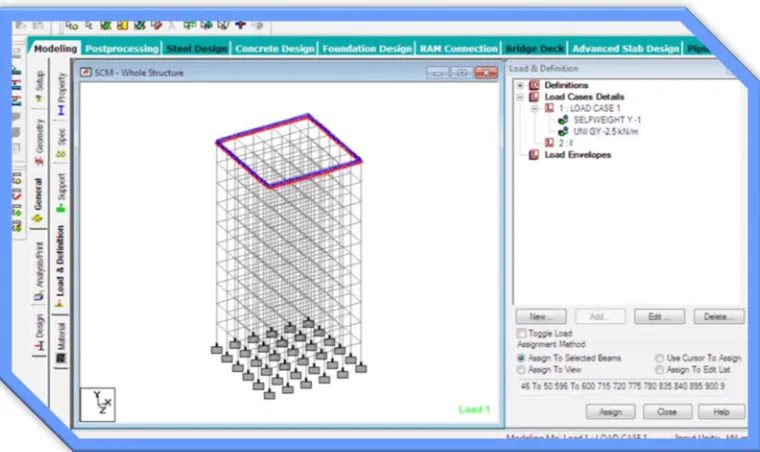Click the UNI GY load item icon

(x=563, y=131)
